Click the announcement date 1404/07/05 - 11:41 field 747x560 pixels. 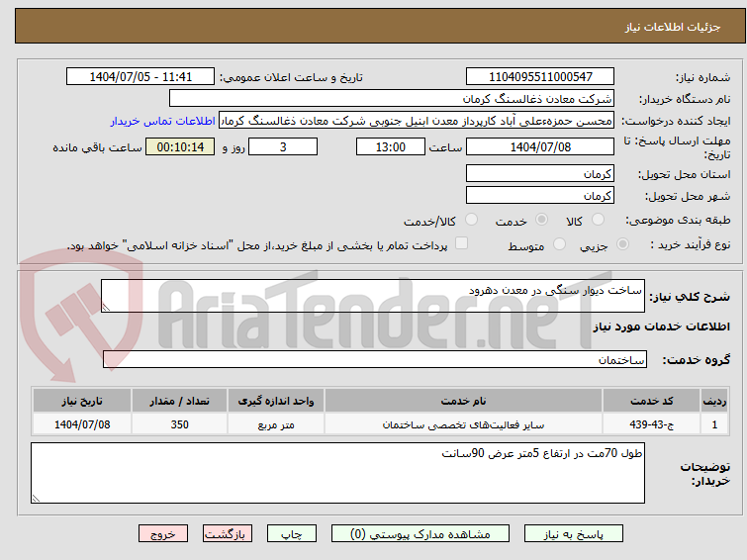[140, 77]
